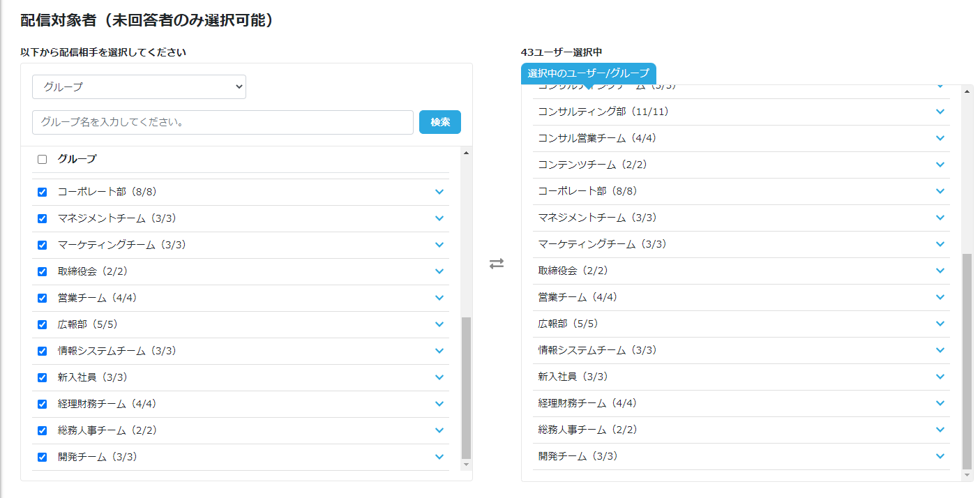Expand 営業チーム in the selected list

[940, 297]
